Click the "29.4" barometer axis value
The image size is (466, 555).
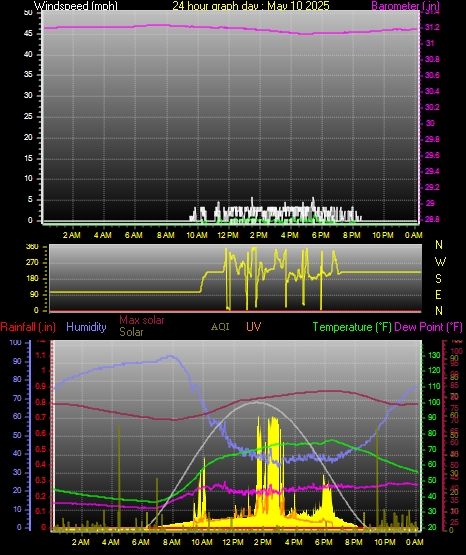coord(432,171)
